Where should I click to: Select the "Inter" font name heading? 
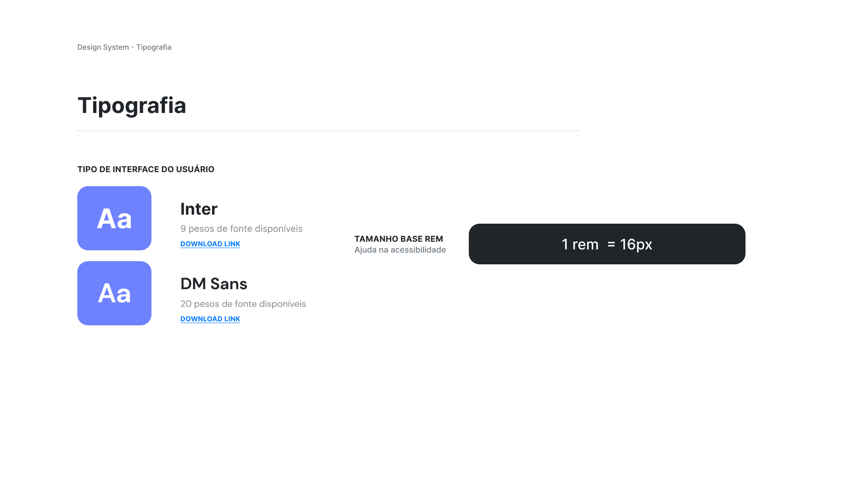199,209
